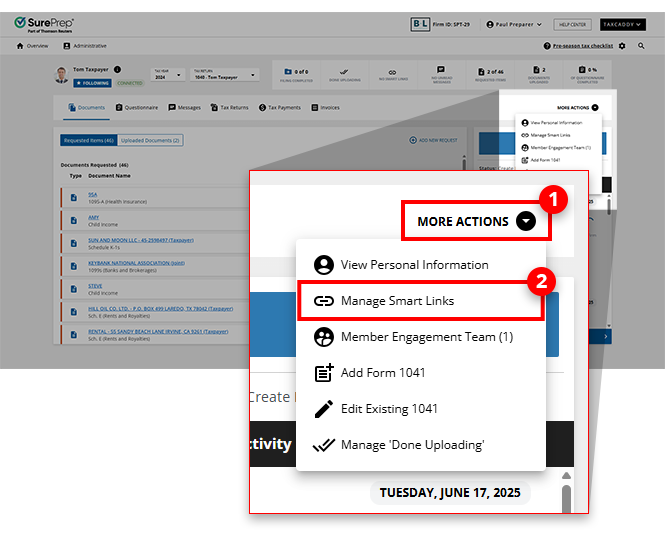Click MORE ACTIONS in the enlarged callout
Viewport: 665px width, 537px height.
(476, 221)
